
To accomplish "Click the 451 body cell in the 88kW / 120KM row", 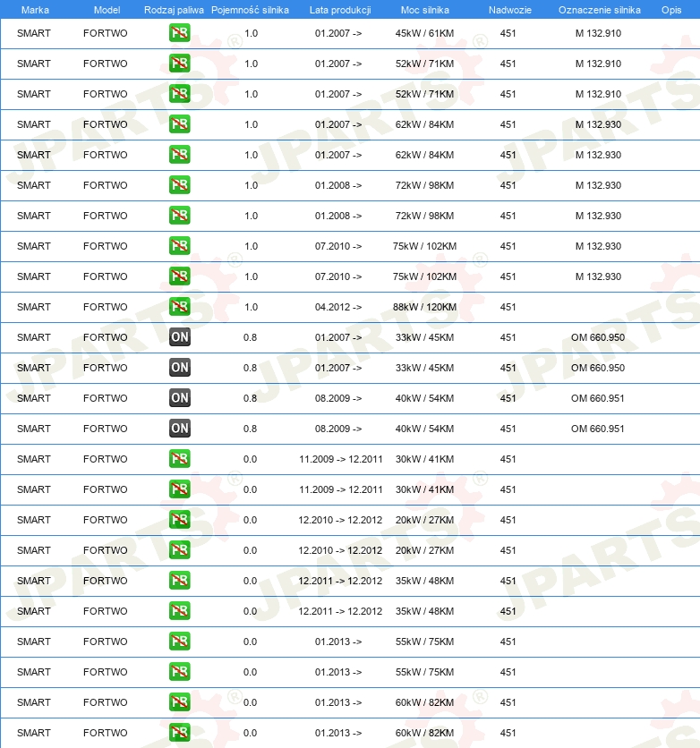I will pos(508,307).
